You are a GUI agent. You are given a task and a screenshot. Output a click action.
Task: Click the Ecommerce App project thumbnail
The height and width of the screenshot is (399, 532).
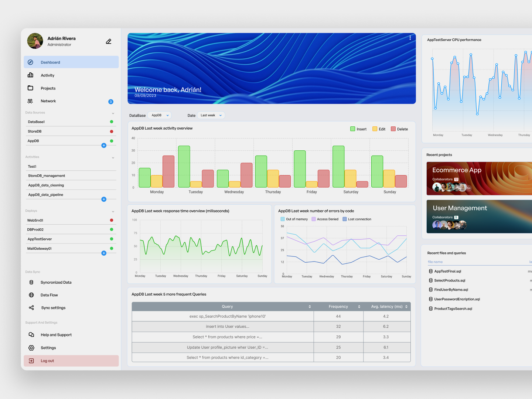478,178
